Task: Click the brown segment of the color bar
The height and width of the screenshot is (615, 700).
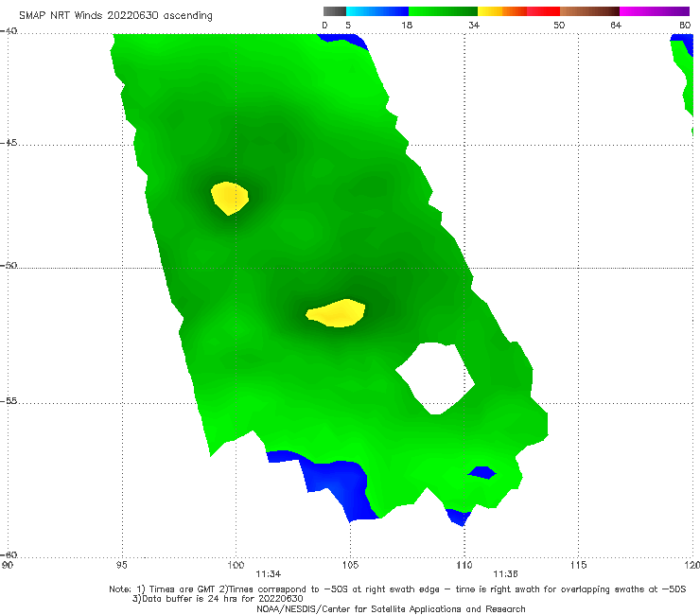Action: pyautogui.click(x=589, y=11)
